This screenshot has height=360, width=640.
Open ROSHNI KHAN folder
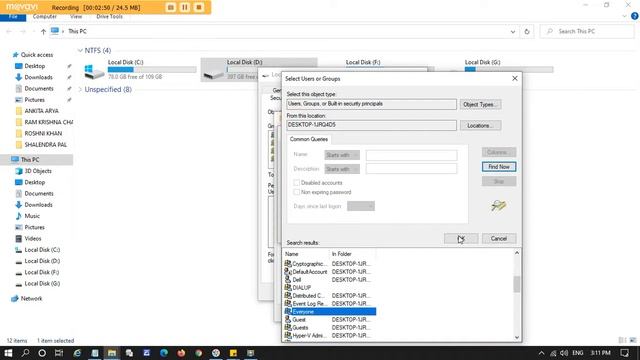click(x=43, y=133)
